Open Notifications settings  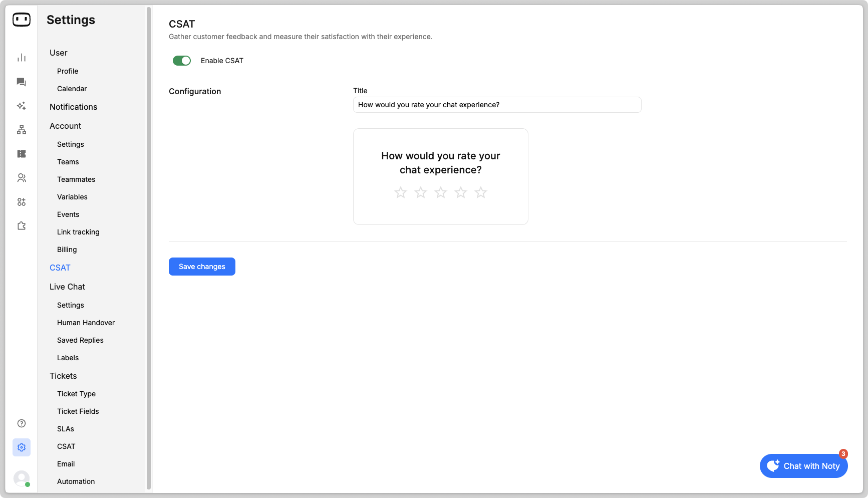(74, 107)
